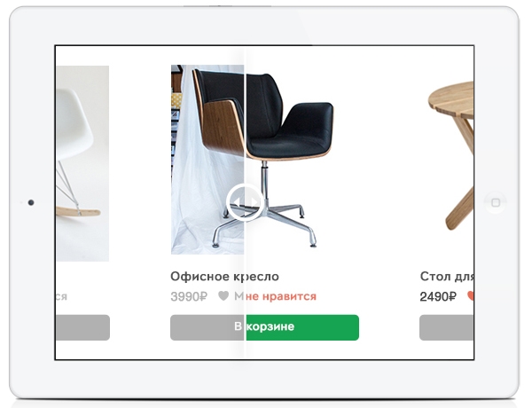Tap the iPad front camera dot
The width and height of the screenshot is (532, 408).
pyautogui.click(x=31, y=202)
